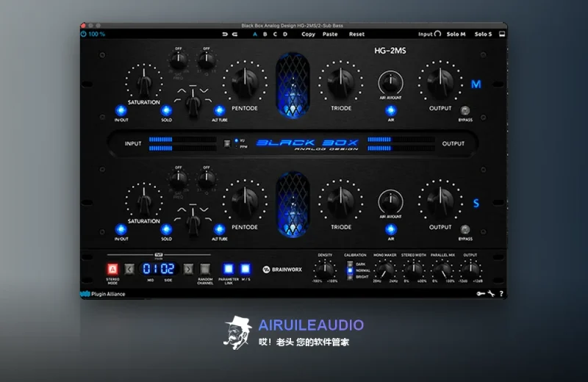Click the Brainworx logo
Viewport: 588px width, 382px height.
[x=282, y=270]
